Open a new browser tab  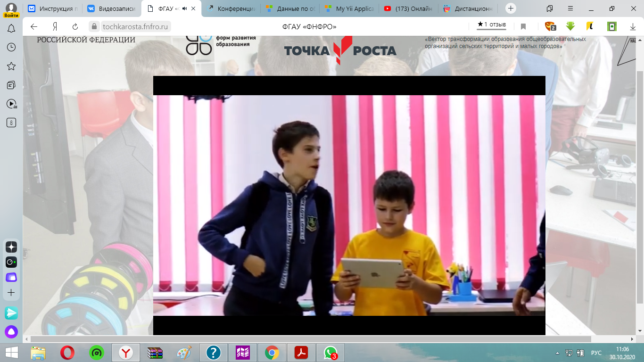tap(511, 8)
